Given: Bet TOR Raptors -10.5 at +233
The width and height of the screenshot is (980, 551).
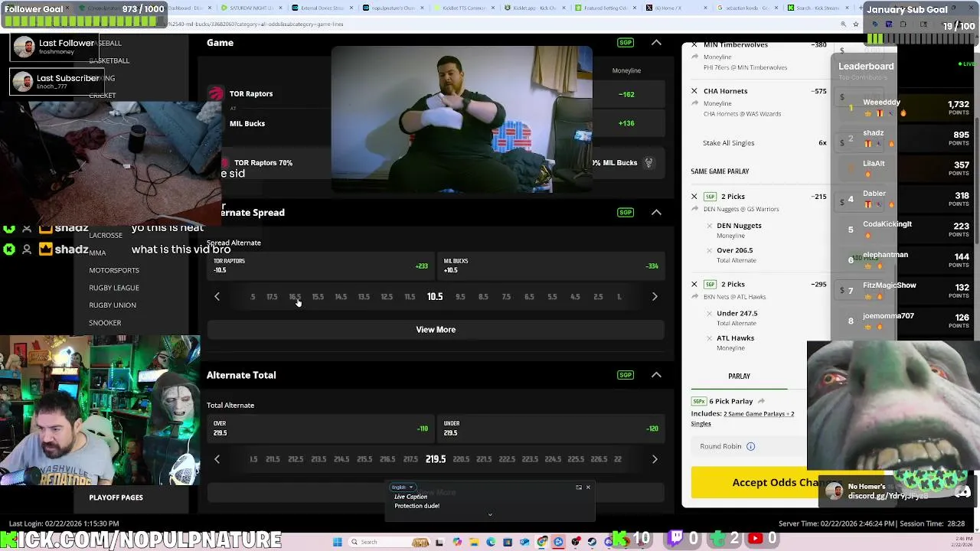Looking at the screenshot, I should point(322,266).
